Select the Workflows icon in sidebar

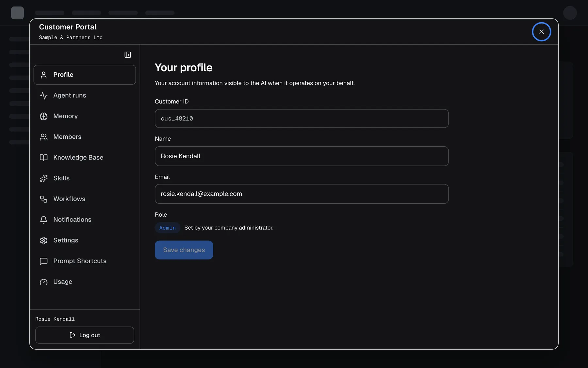43,199
